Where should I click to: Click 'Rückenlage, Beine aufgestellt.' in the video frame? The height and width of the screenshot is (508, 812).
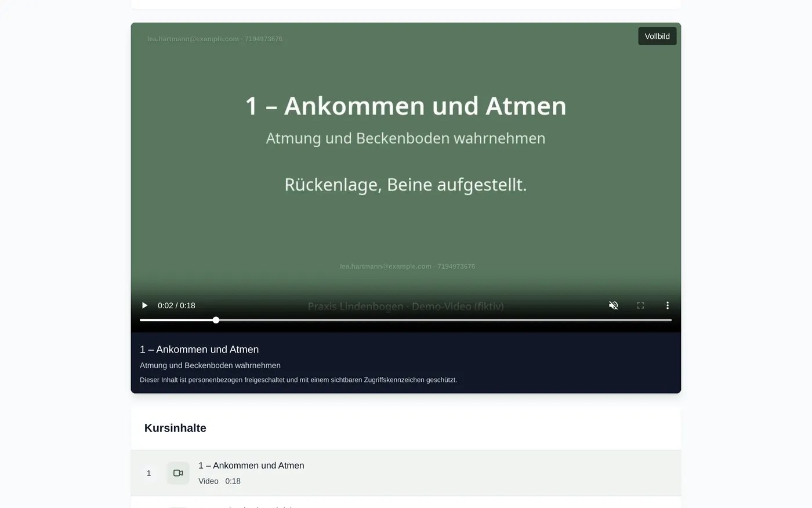tap(405, 185)
